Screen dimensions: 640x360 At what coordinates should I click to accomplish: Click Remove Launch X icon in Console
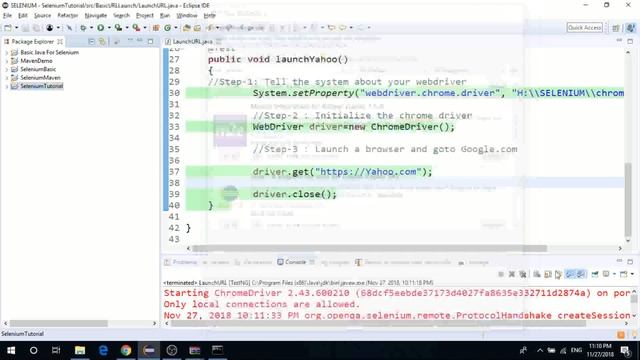[511, 274]
